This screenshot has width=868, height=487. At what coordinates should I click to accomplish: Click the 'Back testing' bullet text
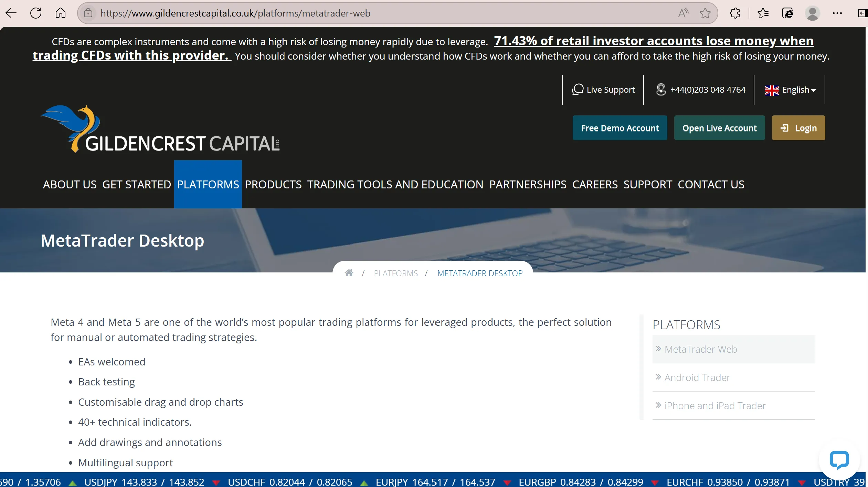click(106, 382)
